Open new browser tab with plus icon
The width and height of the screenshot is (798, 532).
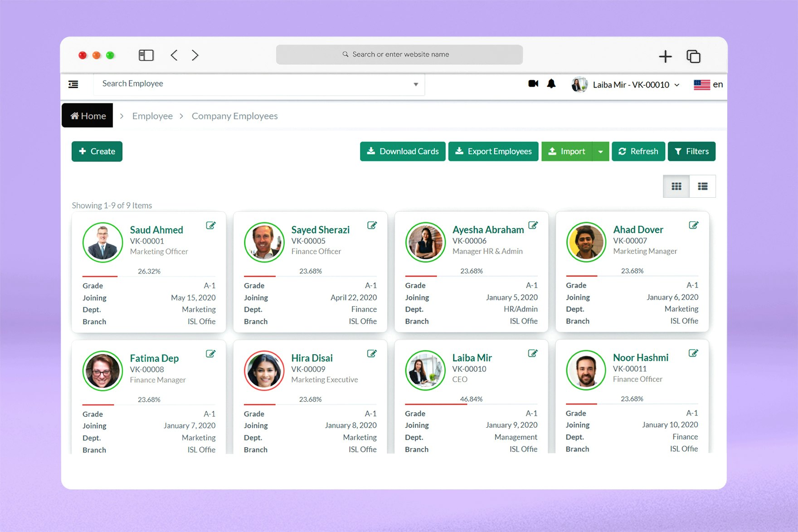click(665, 56)
